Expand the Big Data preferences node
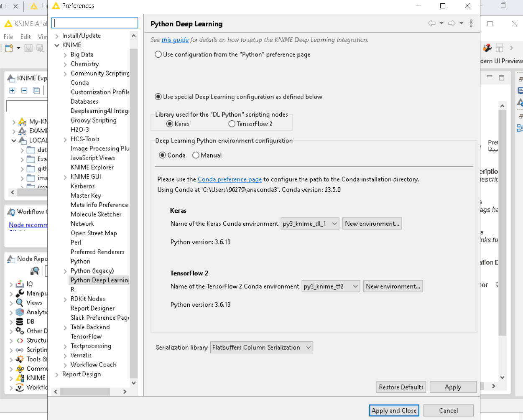 point(65,55)
